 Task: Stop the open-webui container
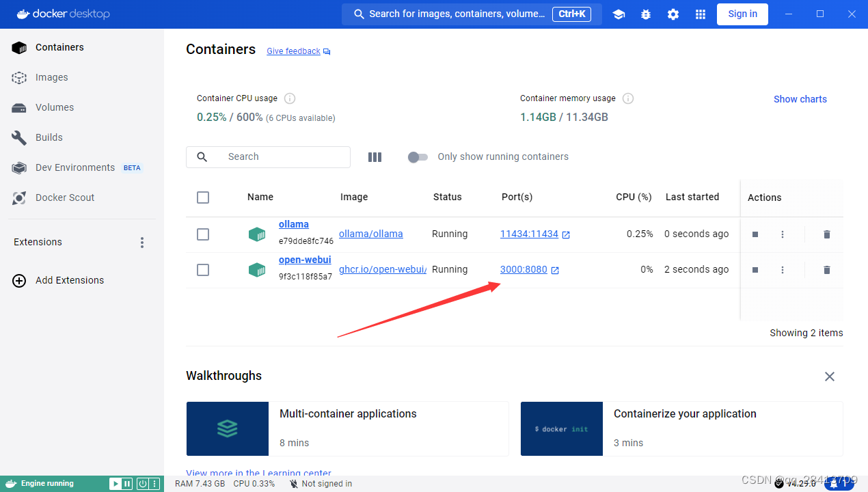click(x=755, y=270)
